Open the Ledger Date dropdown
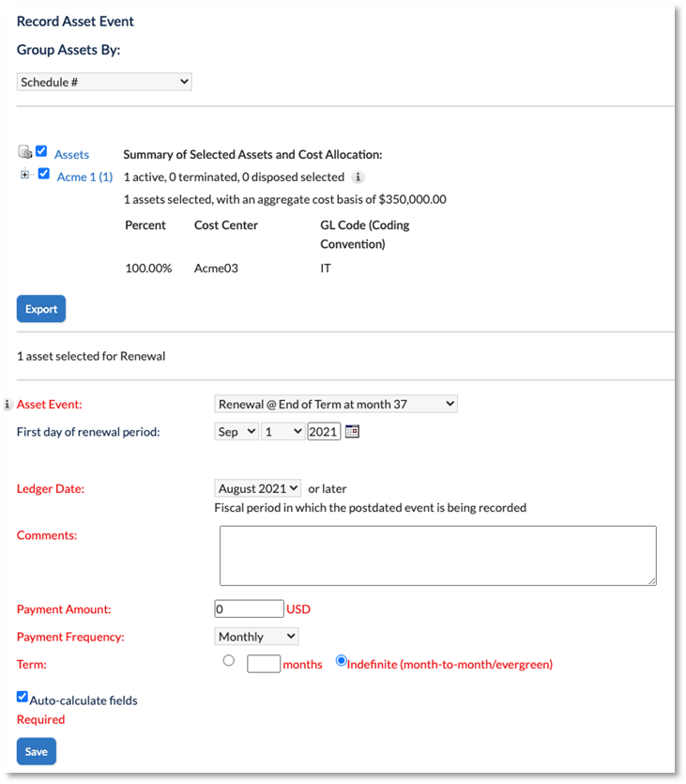The height and width of the screenshot is (784, 686). tap(258, 488)
